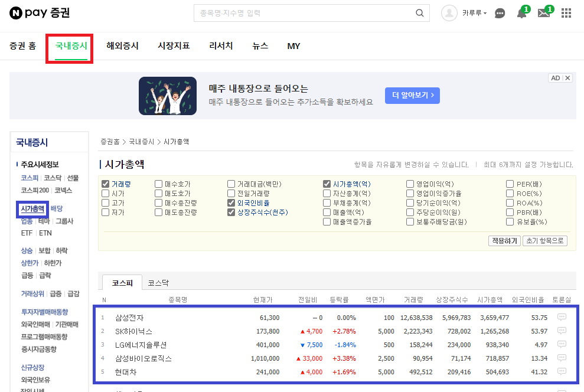Image resolution: width=584 pixels, height=392 pixels.
Task: Click the 더 알아보기 ad button
Action: click(412, 95)
